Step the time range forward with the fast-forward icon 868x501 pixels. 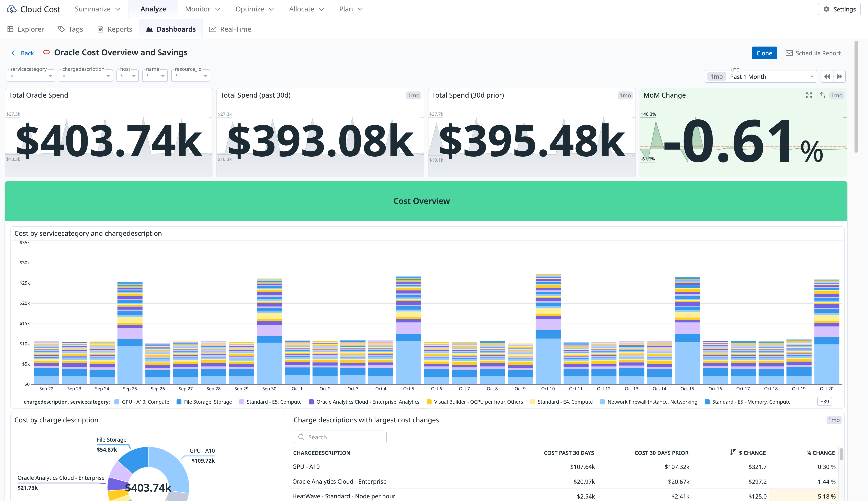tap(839, 76)
